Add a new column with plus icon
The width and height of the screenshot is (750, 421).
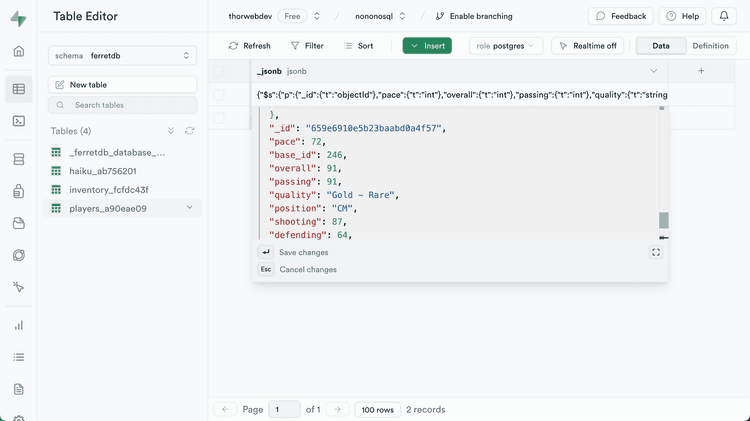701,71
